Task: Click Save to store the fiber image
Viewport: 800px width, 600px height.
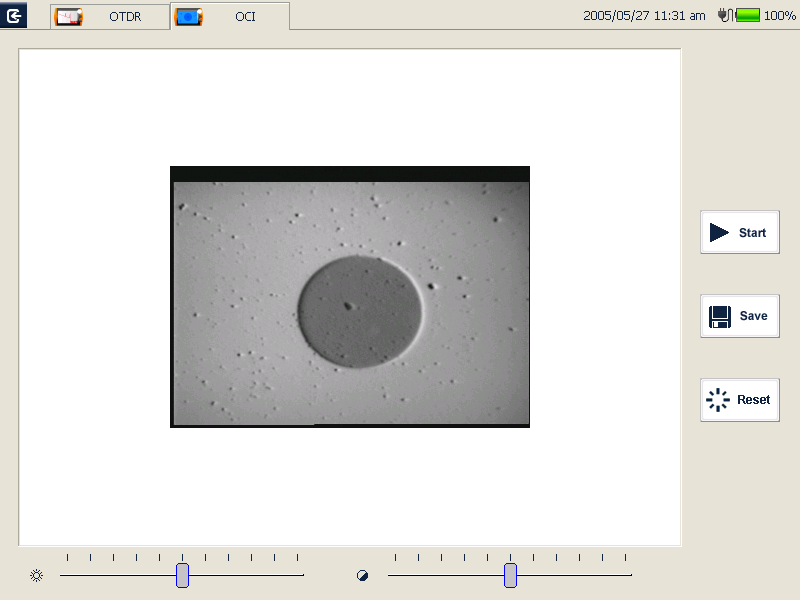Action: (740, 316)
